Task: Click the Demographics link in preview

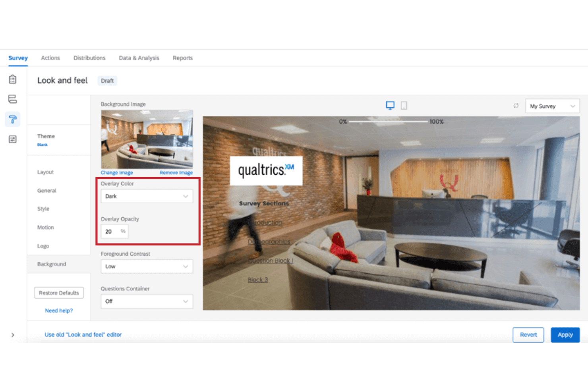Action: (x=269, y=242)
